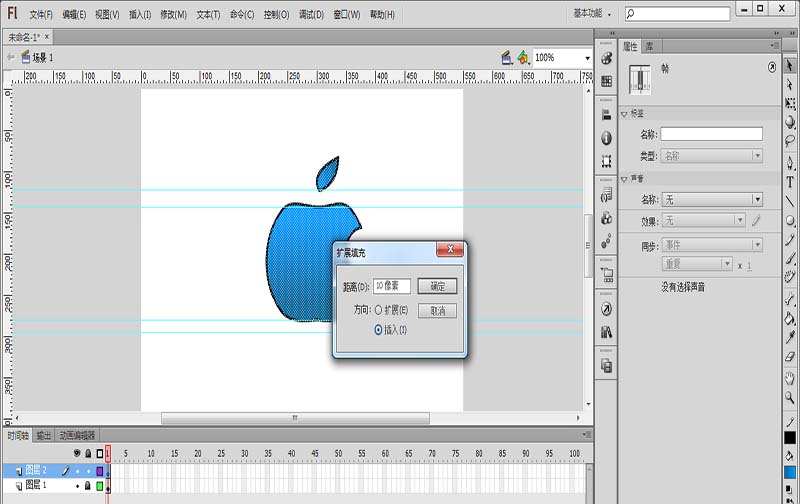Open the Code Snippets panel icon
800x504 pixels.
pyautogui.click(x=606, y=195)
